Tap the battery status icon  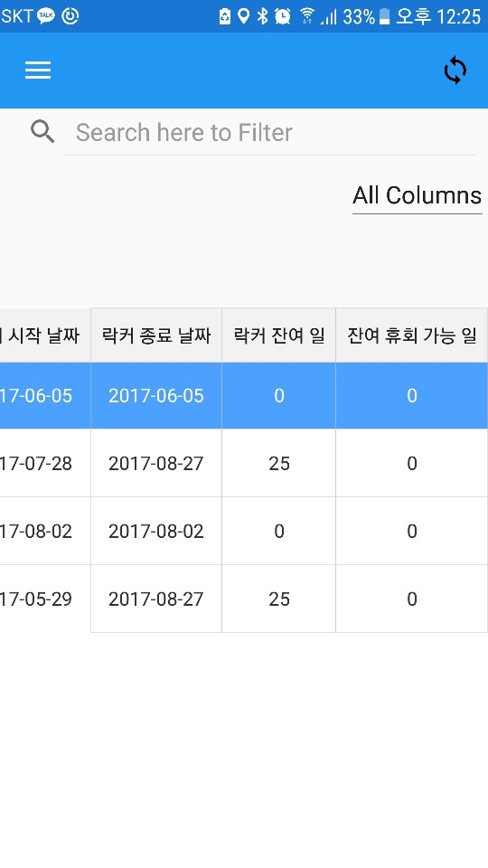coord(385,16)
